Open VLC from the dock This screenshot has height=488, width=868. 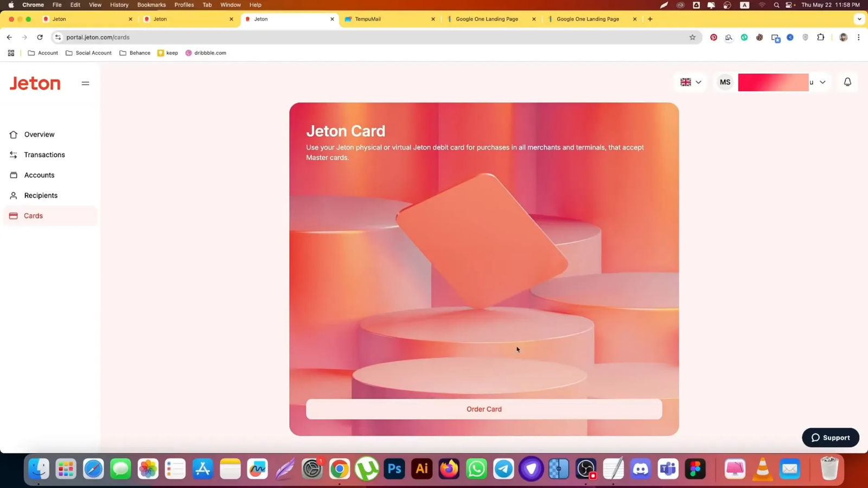(763, 469)
